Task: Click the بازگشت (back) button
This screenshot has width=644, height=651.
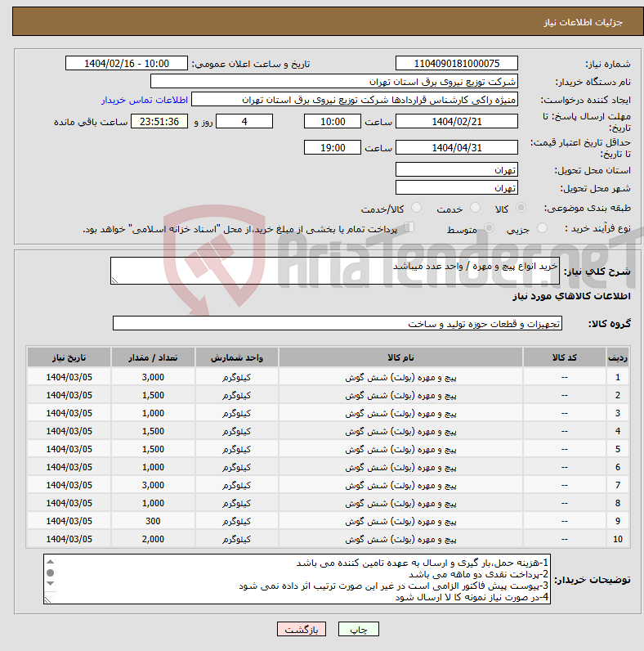Action: click(302, 629)
